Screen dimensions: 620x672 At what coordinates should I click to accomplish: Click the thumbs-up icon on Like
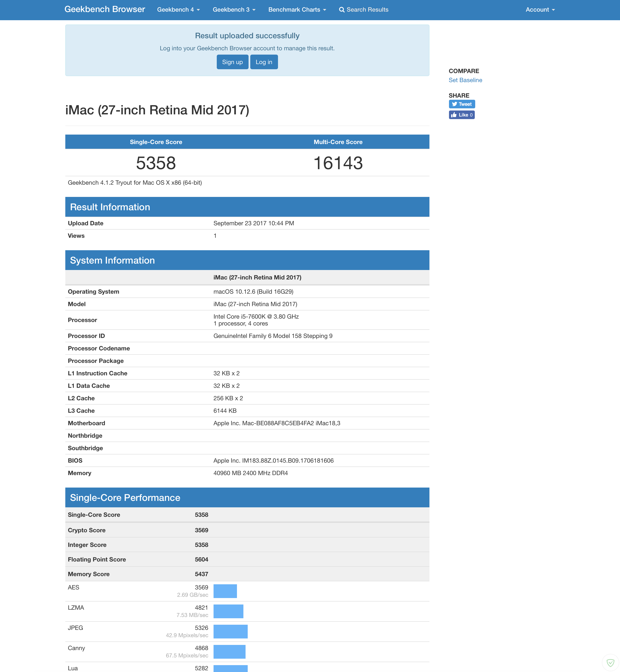point(454,115)
